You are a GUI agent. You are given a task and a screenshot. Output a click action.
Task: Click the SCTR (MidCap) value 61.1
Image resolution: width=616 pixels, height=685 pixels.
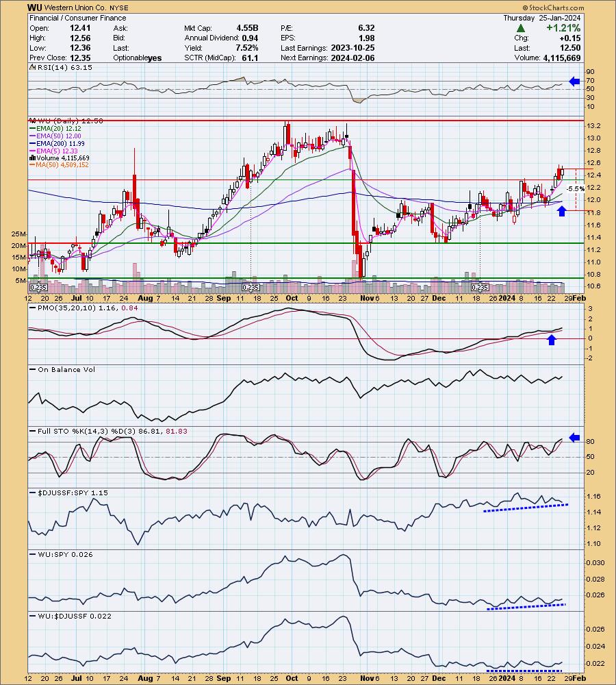(250, 58)
